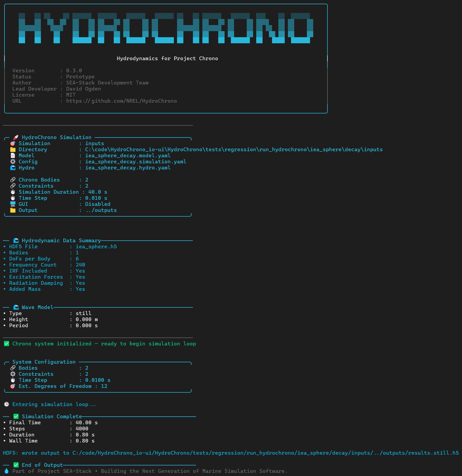Click the document icon beside Model
This screenshot has height=476, width=462.
coord(13,156)
